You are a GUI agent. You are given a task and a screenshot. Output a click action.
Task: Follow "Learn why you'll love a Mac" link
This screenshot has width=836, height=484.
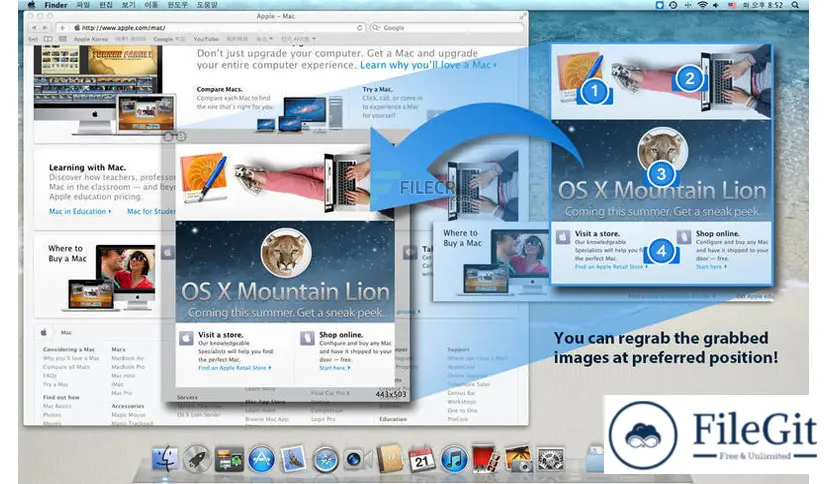click(x=428, y=65)
